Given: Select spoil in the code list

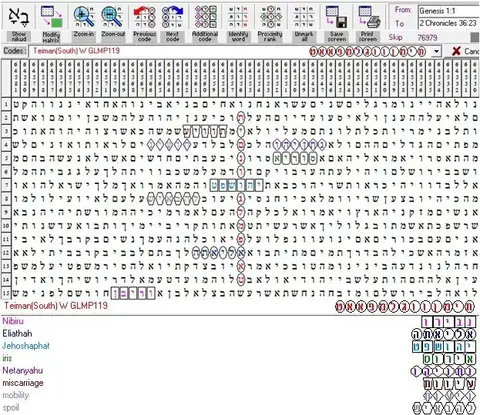Looking at the screenshot, I should pyautogui.click(x=11, y=408).
